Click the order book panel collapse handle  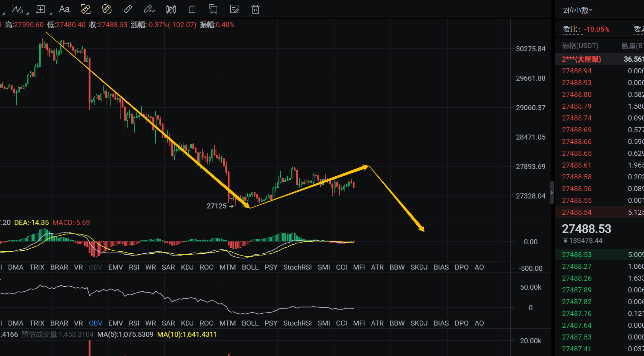pyautogui.click(x=552, y=192)
